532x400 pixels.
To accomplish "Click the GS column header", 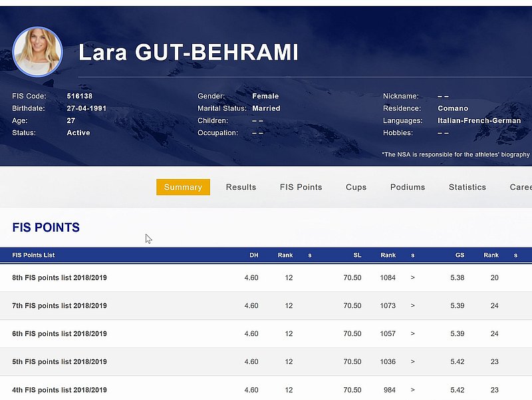I will (460, 256).
